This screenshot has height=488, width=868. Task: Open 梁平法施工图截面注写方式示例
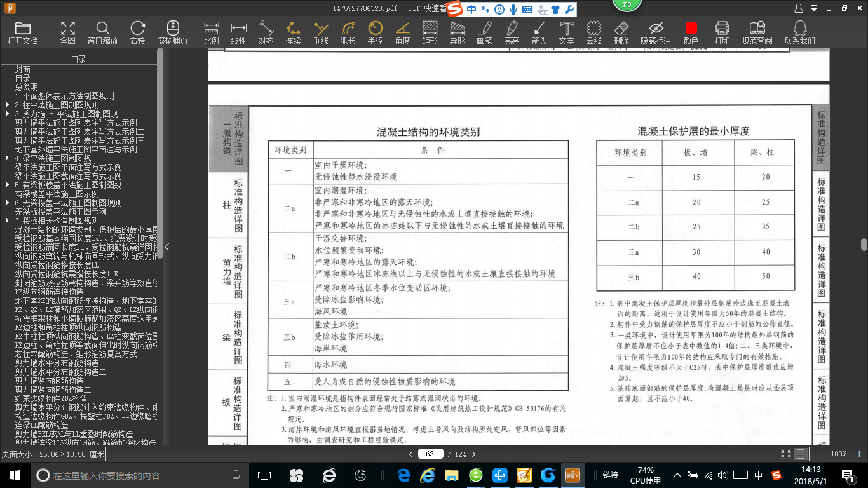point(69,176)
